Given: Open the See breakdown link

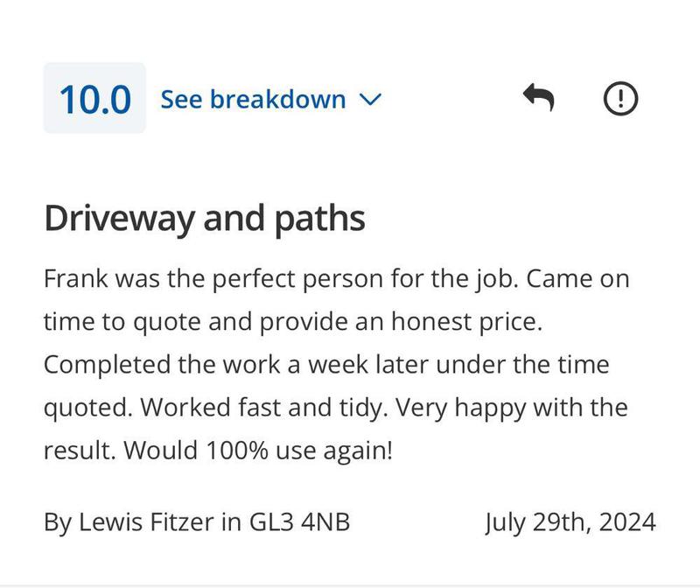Looking at the screenshot, I should pos(253,100).
